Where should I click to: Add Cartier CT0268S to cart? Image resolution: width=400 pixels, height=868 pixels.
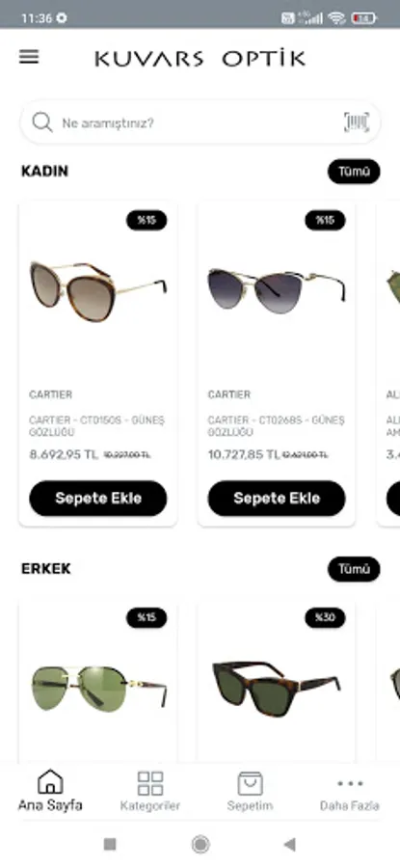click(x=277, y=499)
